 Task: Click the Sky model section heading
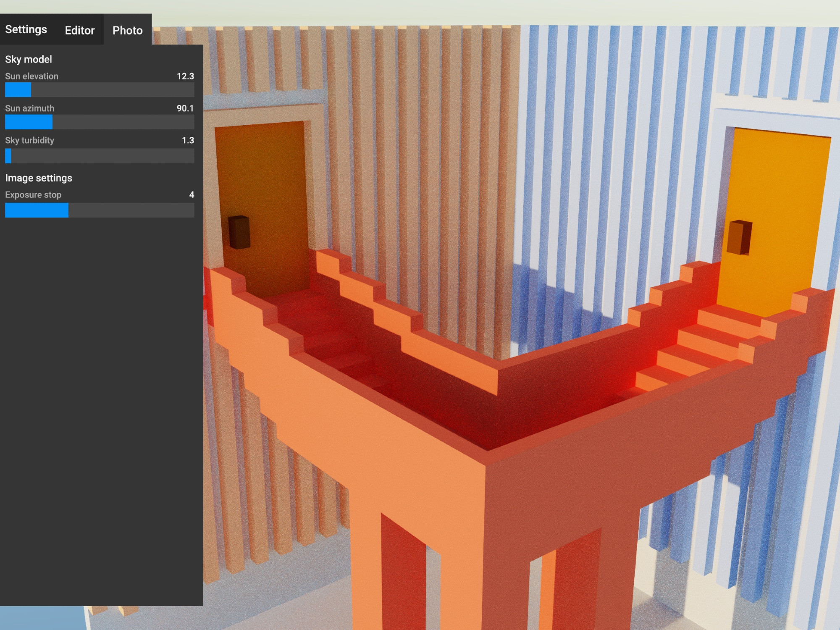pyautogui.click(x=29, y=59)
